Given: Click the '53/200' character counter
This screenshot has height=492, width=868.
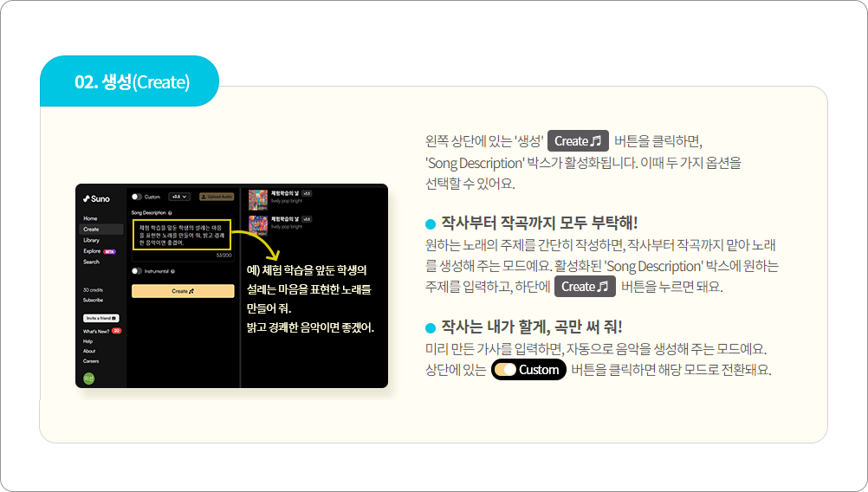Looking at the screenshot, I should (224, 256).
